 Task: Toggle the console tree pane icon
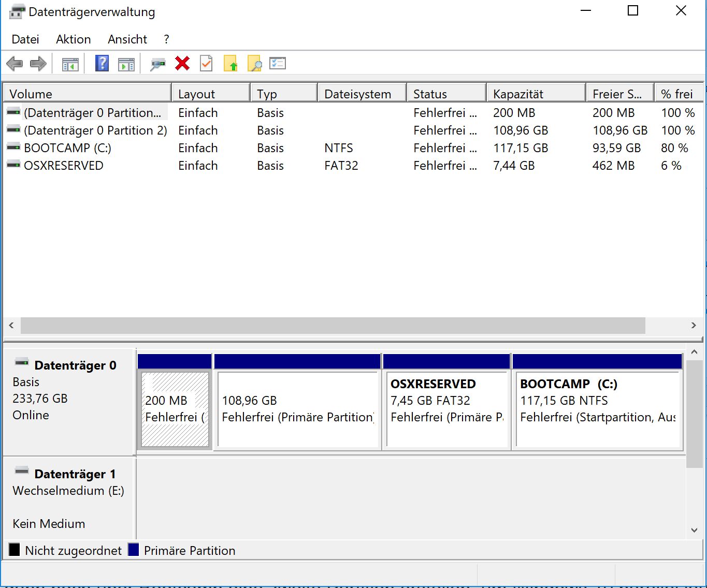[x=70, y=64]
